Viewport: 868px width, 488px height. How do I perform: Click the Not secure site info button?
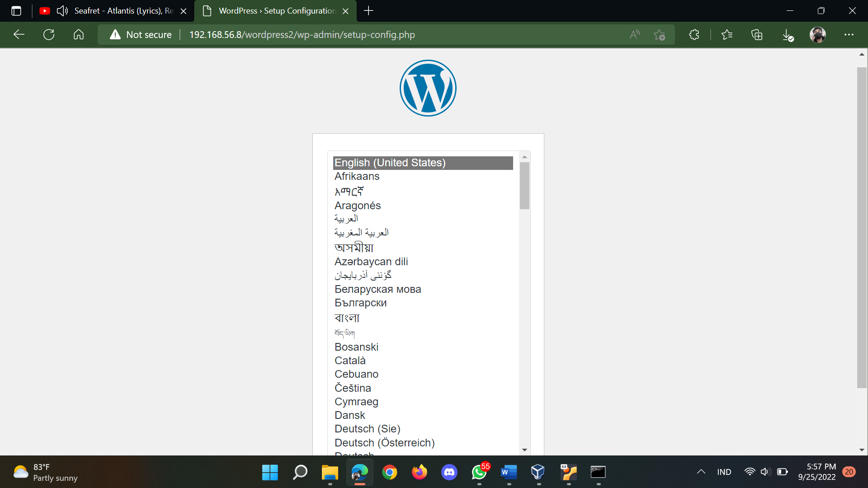coord(141,35)
